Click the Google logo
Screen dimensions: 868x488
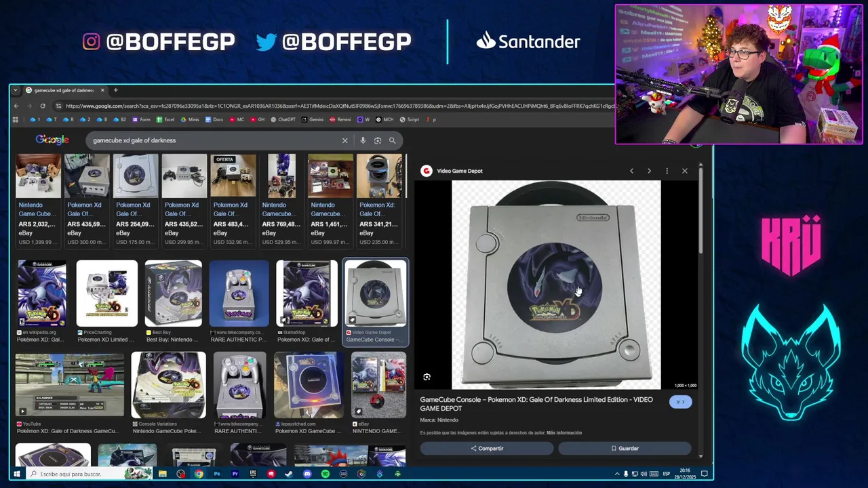52,140
